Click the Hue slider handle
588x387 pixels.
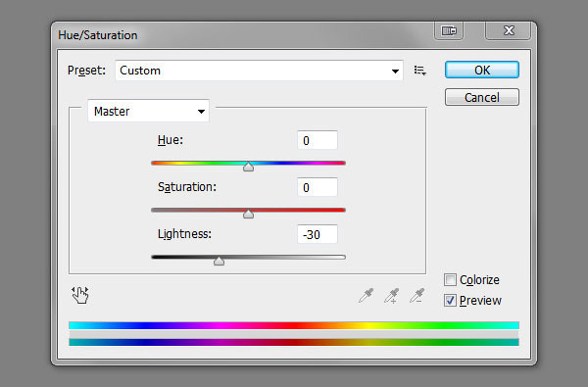coord(248,167)
